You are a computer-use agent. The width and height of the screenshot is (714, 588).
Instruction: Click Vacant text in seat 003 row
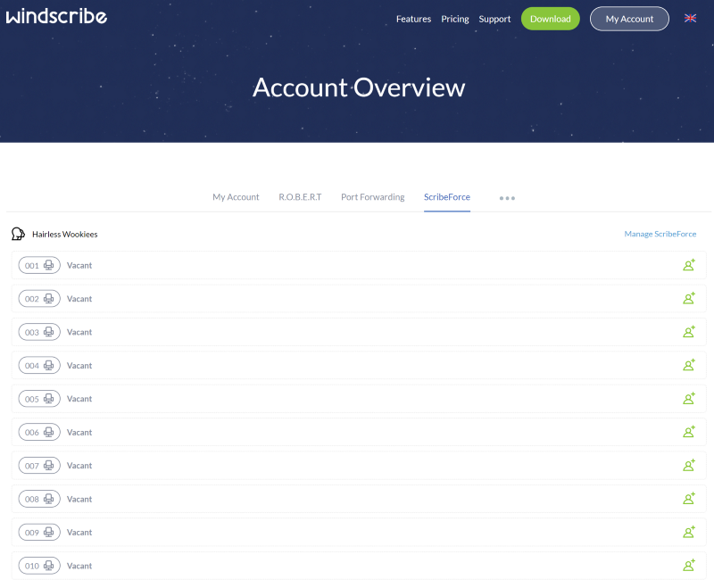[79, 332]
